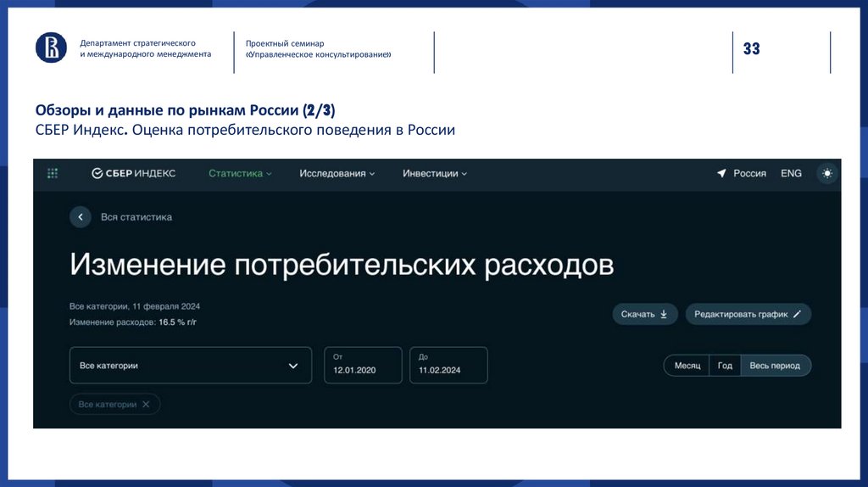This screenshot has width=868, height=487.
Task: Select the Россия region
Action: pos(749,173)
